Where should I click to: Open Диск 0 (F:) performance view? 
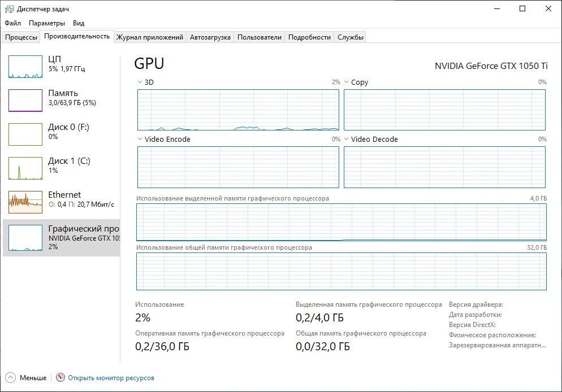coord(25,134)
